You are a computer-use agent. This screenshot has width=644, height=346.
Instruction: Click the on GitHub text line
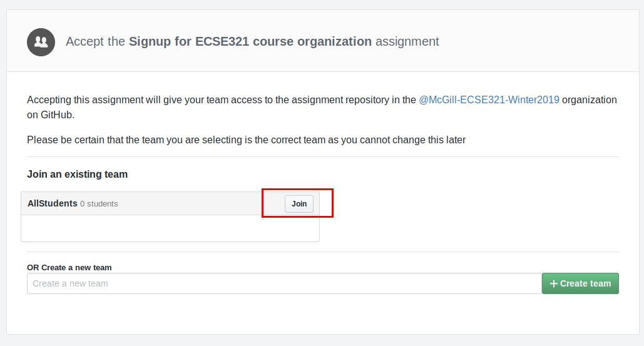51,115
